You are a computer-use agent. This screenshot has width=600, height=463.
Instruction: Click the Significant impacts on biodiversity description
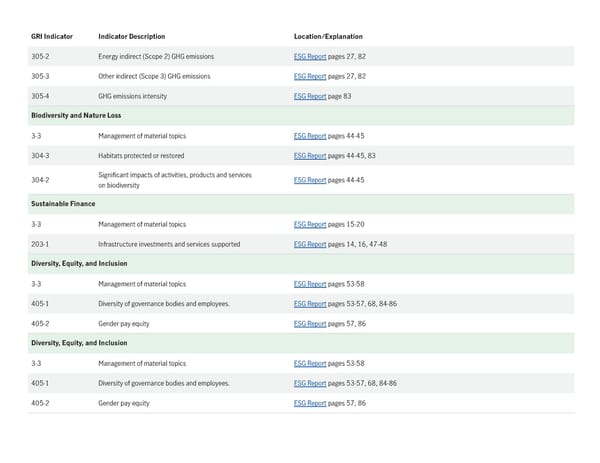pos(174,180)
